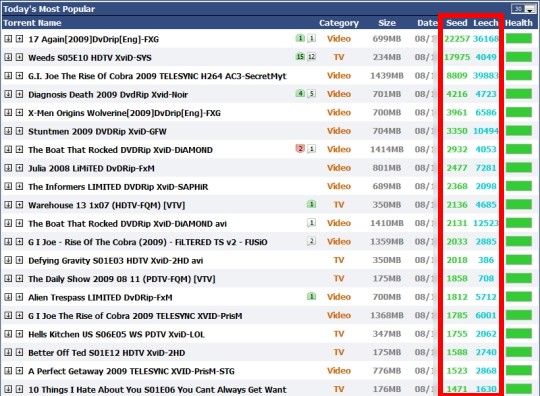The height and width of the screenshot is (396, 540).
Task: Open results count dropdown in Today's Most Popular header
Action: tap(523, 9)
